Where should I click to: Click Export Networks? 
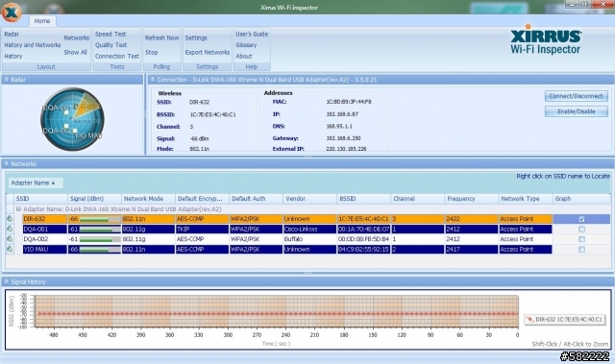208,52
